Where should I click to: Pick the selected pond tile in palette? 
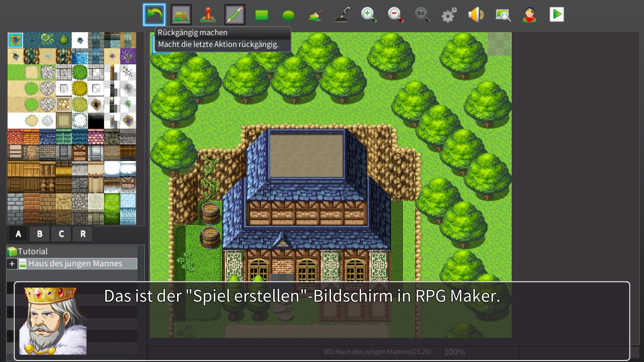coord(15,40)
